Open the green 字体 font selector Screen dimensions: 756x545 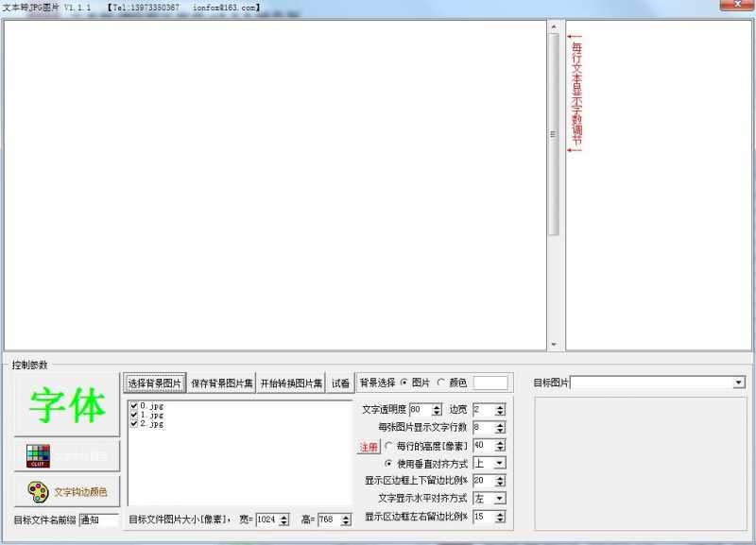[x=67, y=403]
